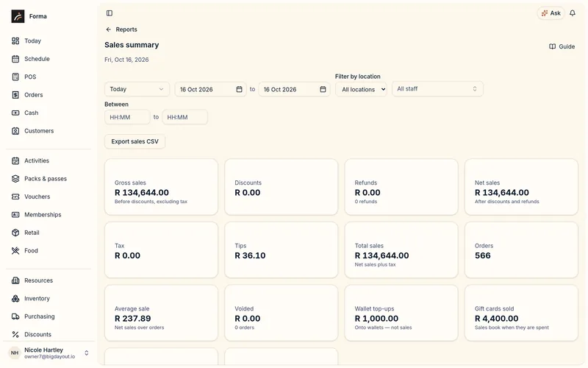Image resolution: width=588 pixels, height=368 pixels.
Task: Open calendar picker on end date
Action: pyautogui.click(x=323, y=89)
